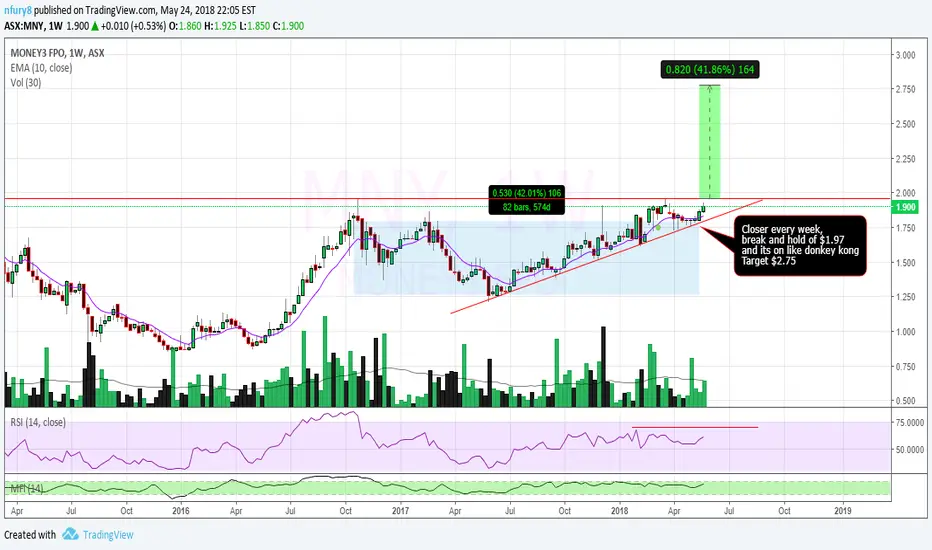Click the RSI (14, close) indicator label
This screenshot has width=932, height=550.
38,422
